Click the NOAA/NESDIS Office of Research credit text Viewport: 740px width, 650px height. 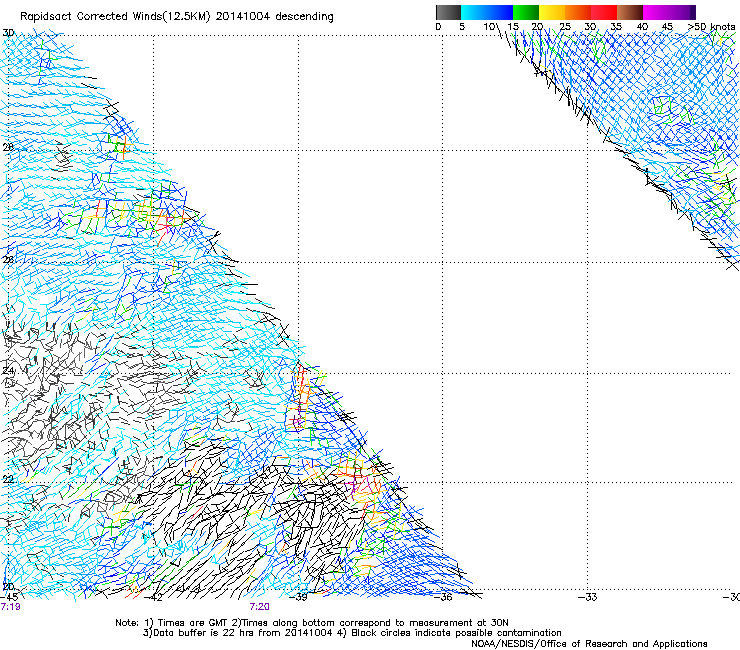(x=589, y=644)
